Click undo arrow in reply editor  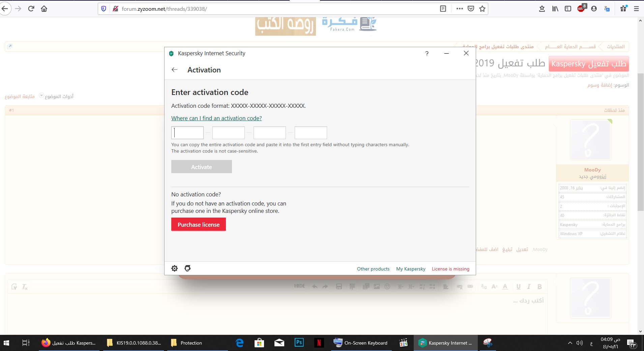(315, 287)
